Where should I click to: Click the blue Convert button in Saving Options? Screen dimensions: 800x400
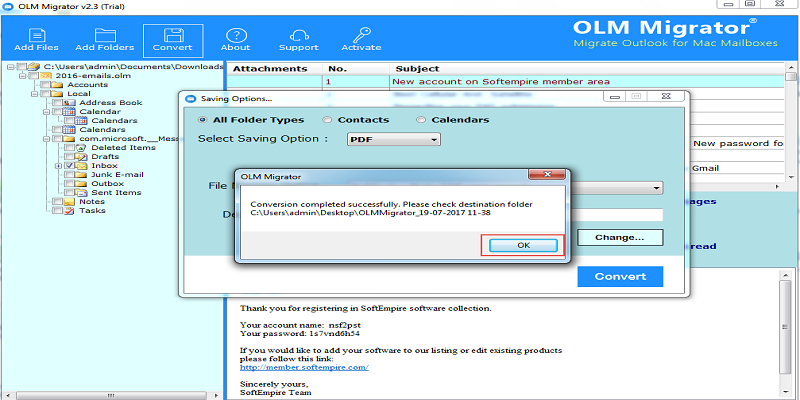(x=620, y=277)
